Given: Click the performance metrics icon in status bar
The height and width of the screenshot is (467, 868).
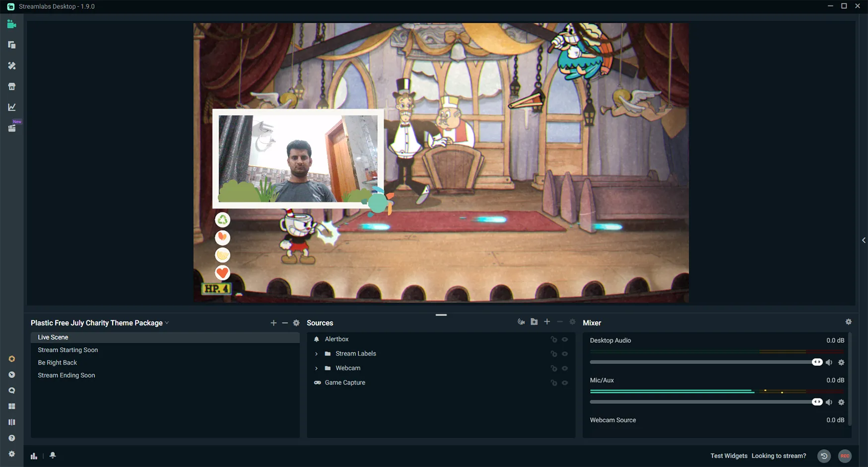Looking at the screenshot, I should 33,455.
